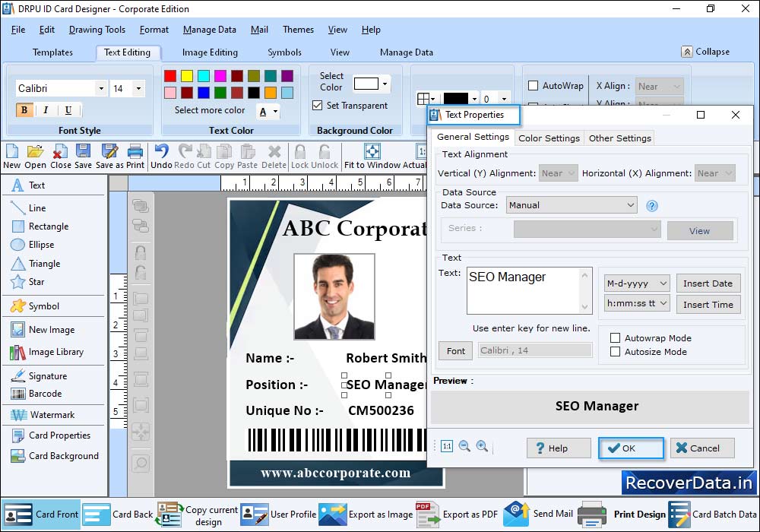Add a Watermark to the card

pyautogui.click(x=43, y=415)
